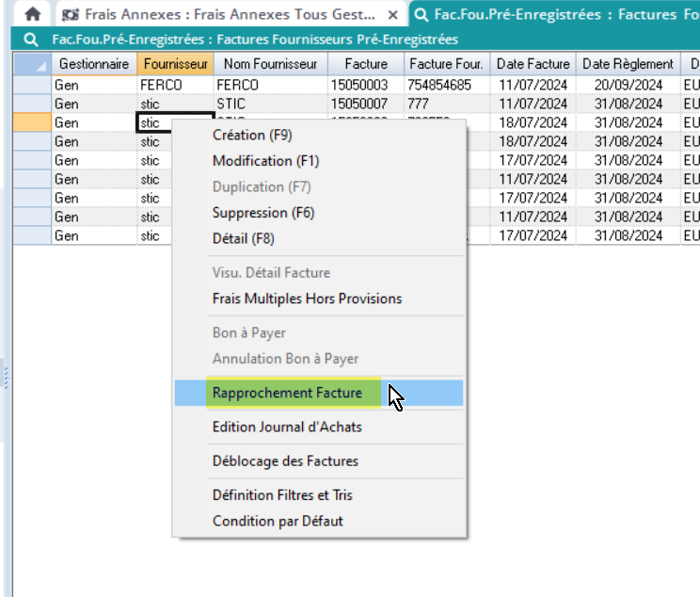Open Définition Filtres et Tris
Screen dimensions: 700x597
click(282, 494)
